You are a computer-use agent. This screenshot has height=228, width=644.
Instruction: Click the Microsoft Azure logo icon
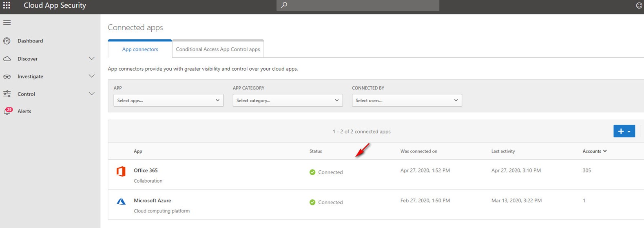(x=121, y=201)
